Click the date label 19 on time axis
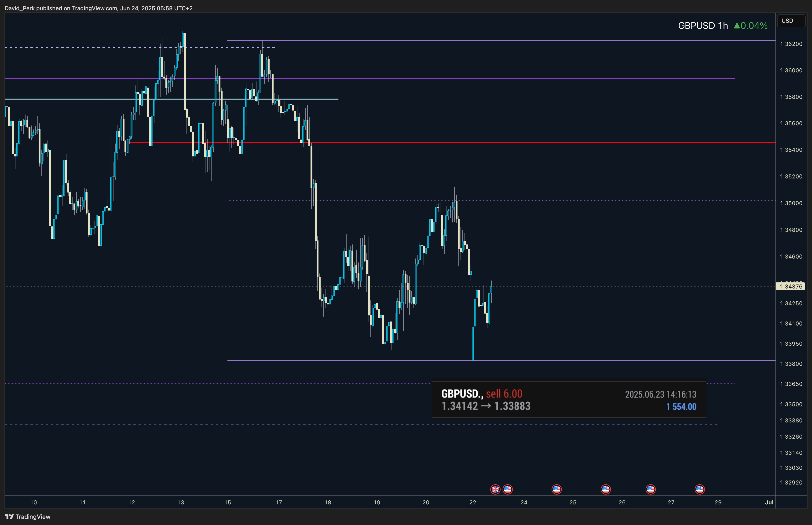The width and height of the screenshot is (812, 525). 377,502
